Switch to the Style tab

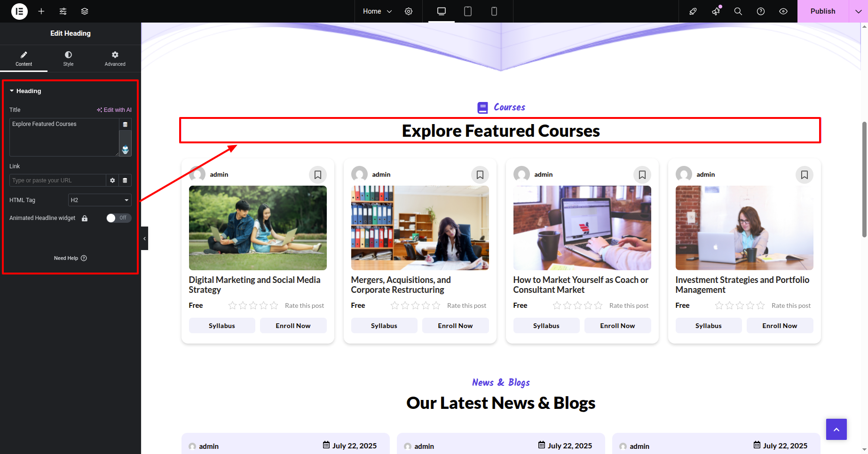point(68,59)
